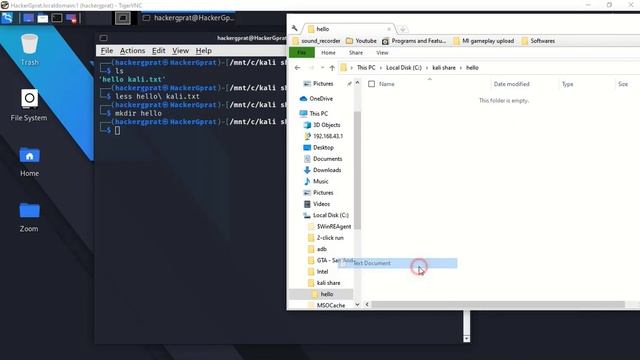Open the terminal's Actions menu
This screenshot has height=360, width=640.
coord(132,51)
